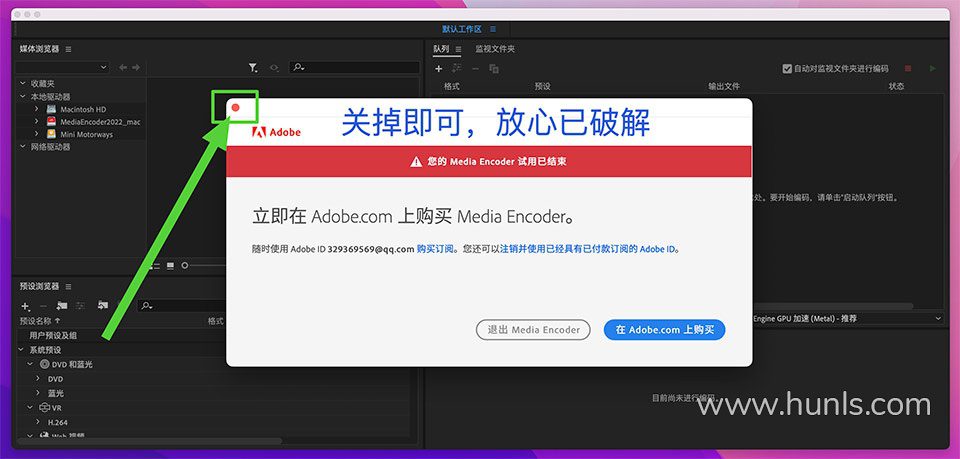Expand the Mini Motorways volume
The height and width of the screenshot is (459, 960).
[x=37, y=134]
